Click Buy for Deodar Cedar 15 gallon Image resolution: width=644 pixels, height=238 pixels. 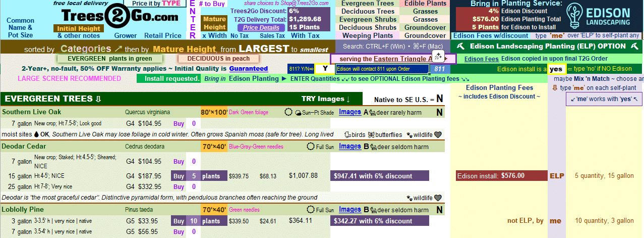click(179, 176)
